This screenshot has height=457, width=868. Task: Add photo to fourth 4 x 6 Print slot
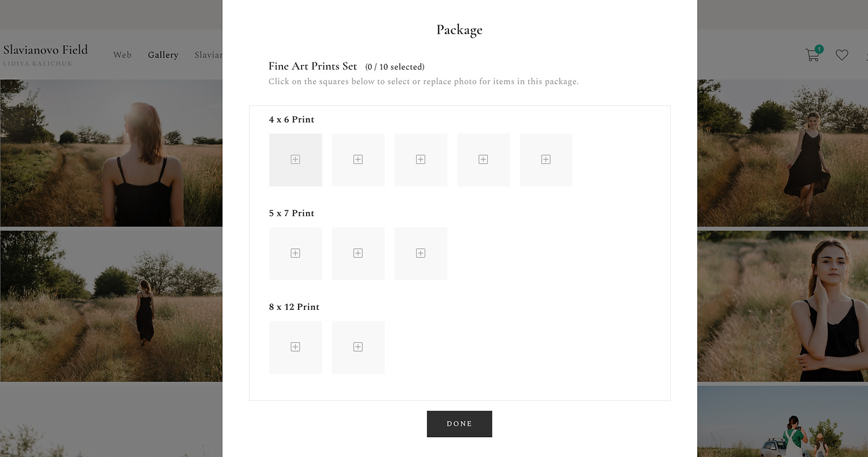coord(483,160)
